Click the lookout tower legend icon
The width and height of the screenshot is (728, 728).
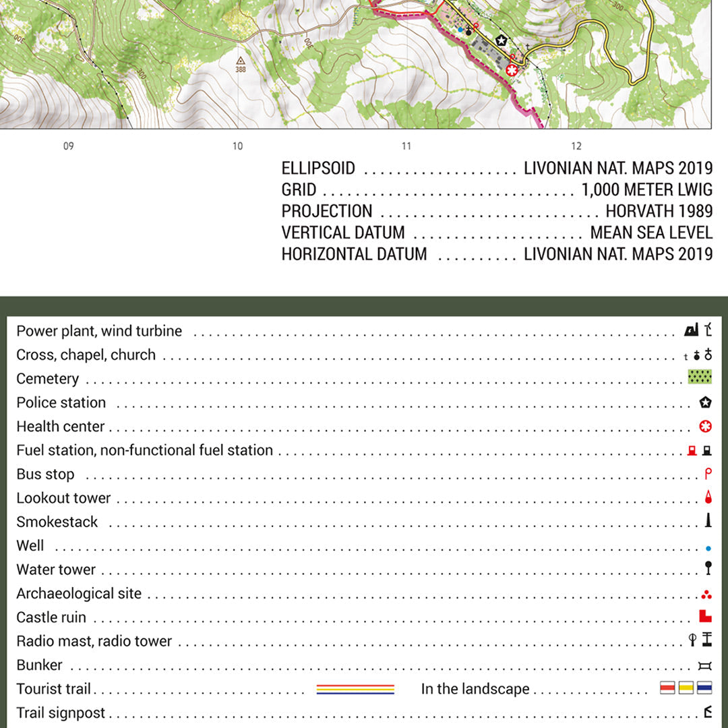pyautogui.click(x=707, y=498)
